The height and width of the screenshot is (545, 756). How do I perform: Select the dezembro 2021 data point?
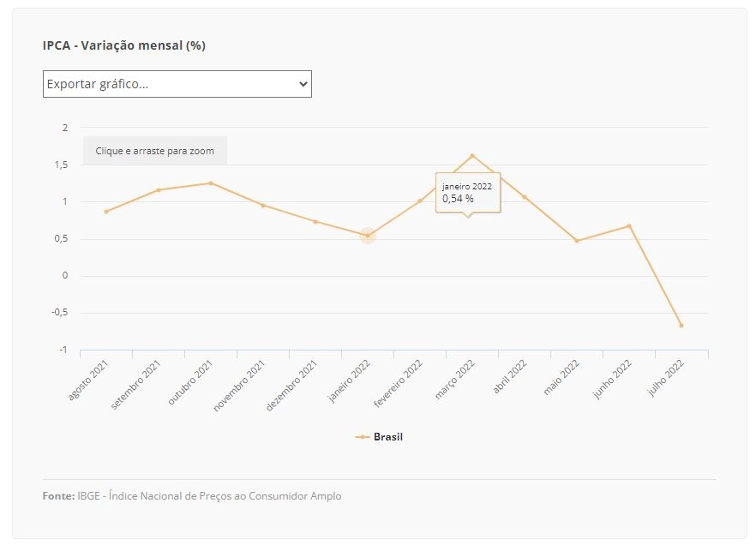tap(315, 222)
